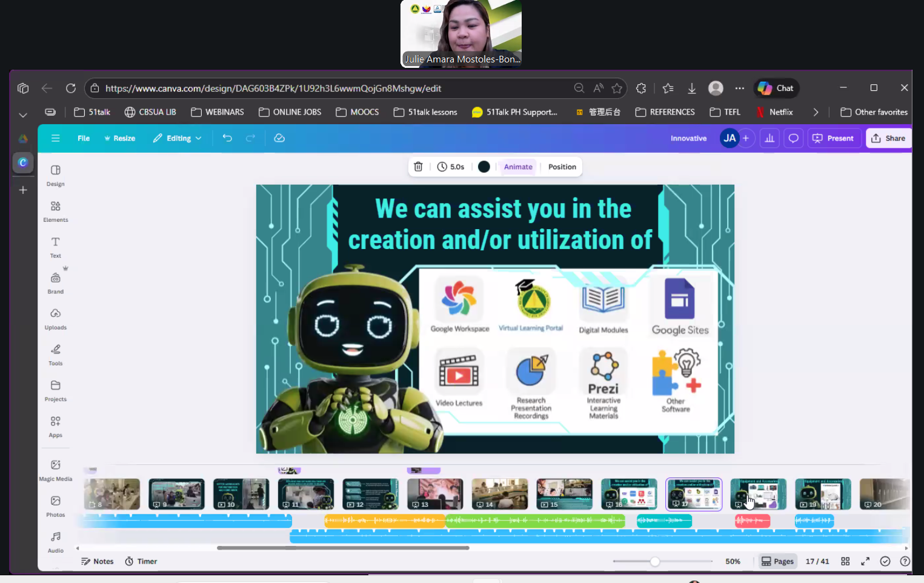Click the undo arrow icon
924x583 pixels.
click(227, 138)
